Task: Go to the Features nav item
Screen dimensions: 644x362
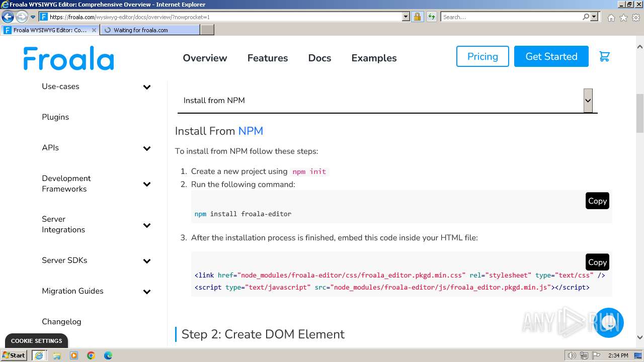Action: (268, 58)
